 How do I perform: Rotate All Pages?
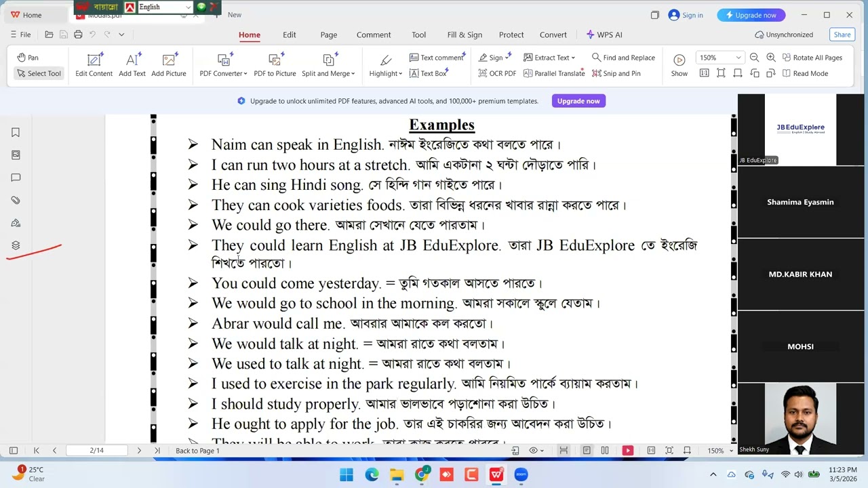point(812,58)
